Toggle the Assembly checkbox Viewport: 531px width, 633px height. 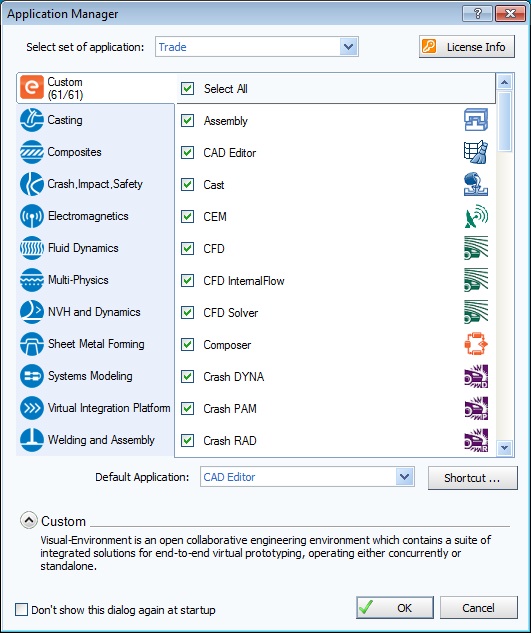(187, 120)
